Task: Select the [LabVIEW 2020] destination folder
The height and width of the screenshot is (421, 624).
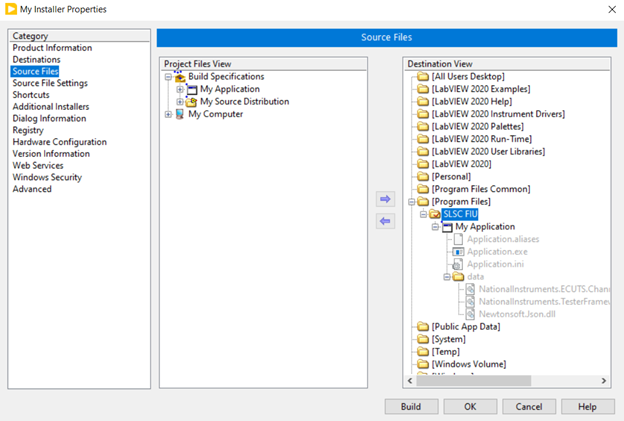Action: click(462, 164)
